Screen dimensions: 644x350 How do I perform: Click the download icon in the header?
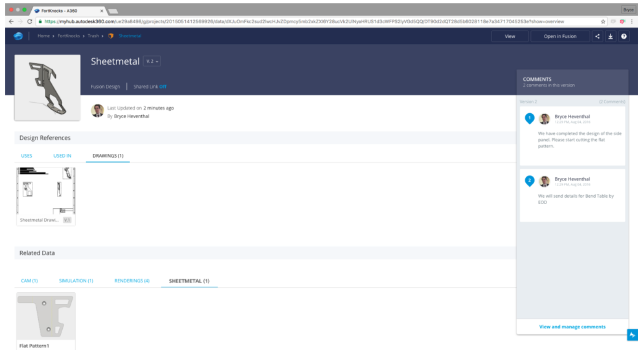click(610, 36)
